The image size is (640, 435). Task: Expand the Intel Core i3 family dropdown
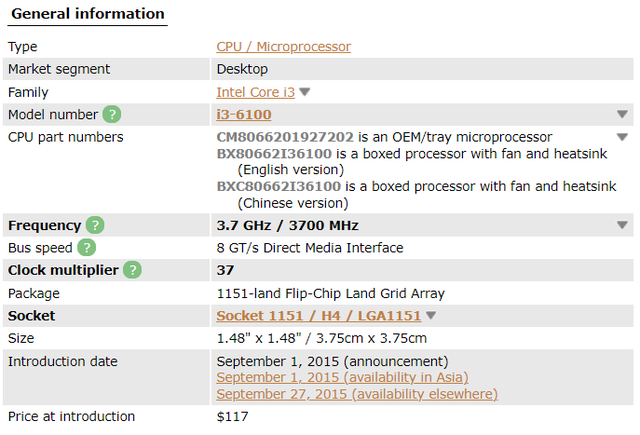coord(305,92)
